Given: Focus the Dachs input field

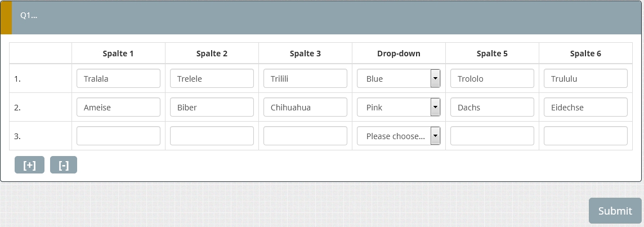Looking at the screenshot, I should click(492, 107).
